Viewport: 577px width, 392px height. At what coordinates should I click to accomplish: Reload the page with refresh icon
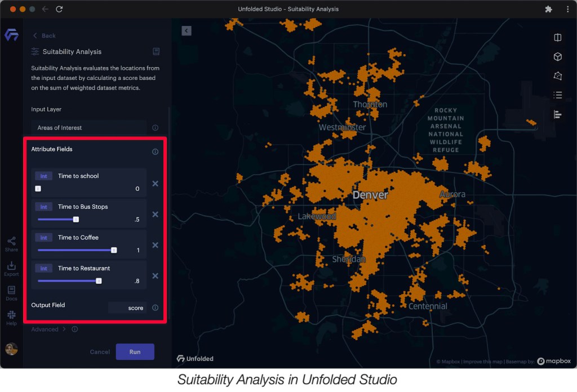59,9
